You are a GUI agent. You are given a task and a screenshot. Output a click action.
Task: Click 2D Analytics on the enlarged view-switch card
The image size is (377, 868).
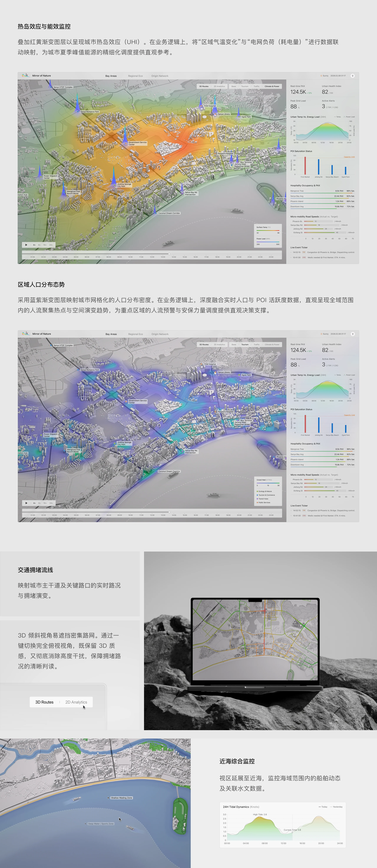coord(76,702)
